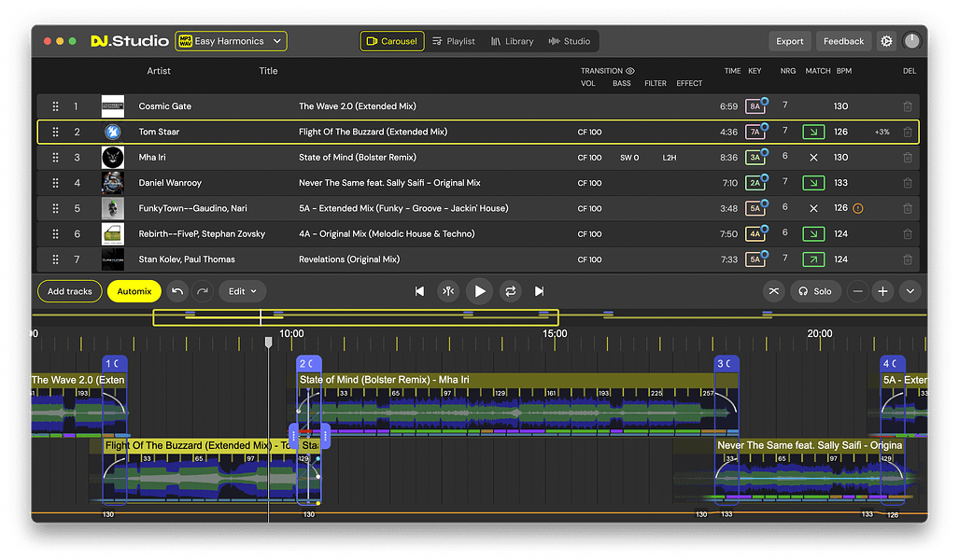Grab the drag handle for track 5
The width and height of the screenshot is (959, 560).
click(56, 208)
